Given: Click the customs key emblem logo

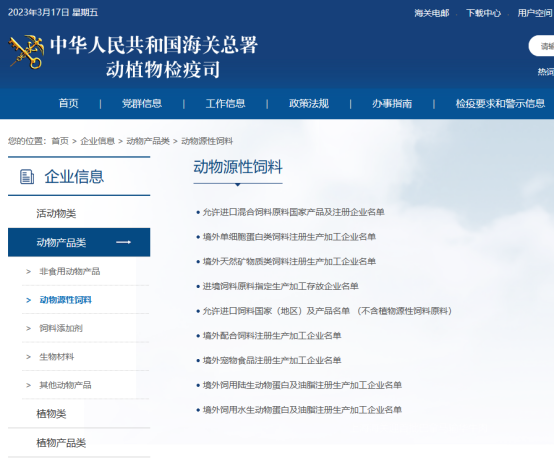Looking at the screenshot, I should pyautogui.click(x=26, y=52).
